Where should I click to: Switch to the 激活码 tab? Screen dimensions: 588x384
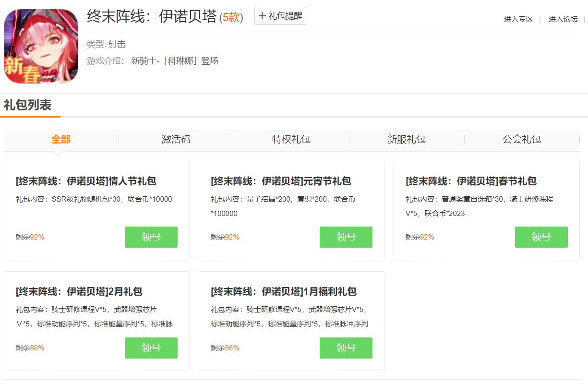(176, 139)
